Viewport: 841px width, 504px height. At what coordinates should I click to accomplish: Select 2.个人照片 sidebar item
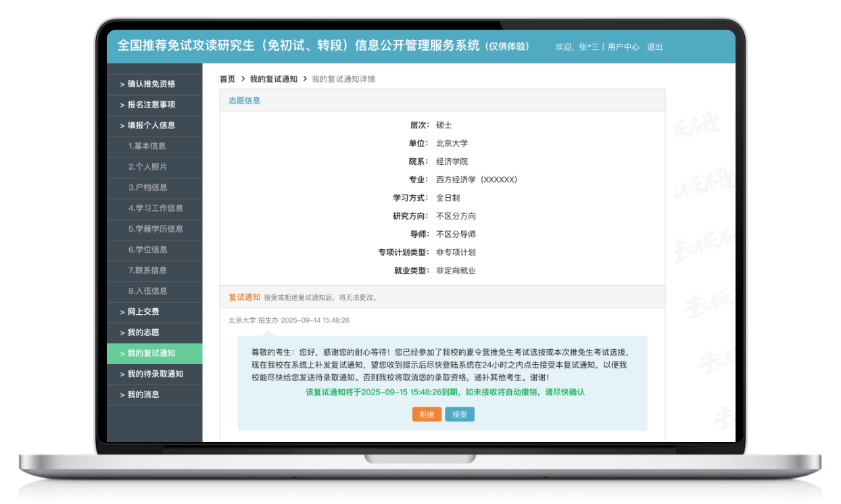pyautogui.click(x=147, y=167)
